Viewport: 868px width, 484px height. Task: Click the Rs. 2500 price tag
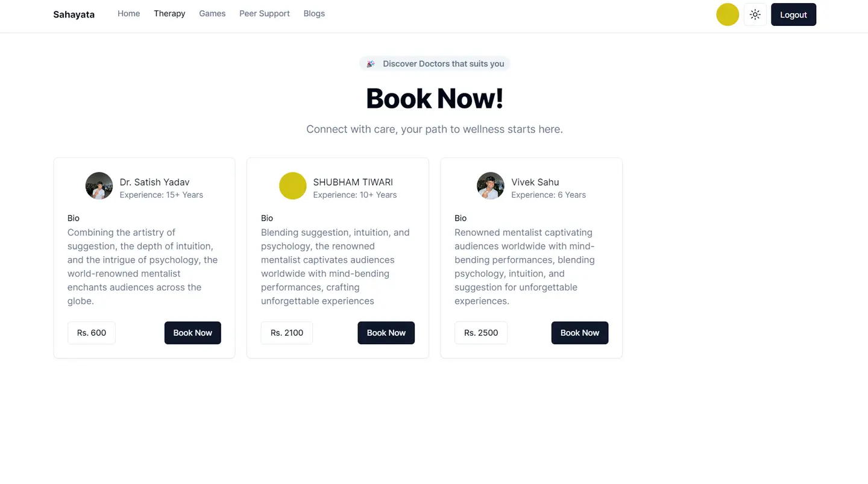pyautogui.click(x=481, y=333)
